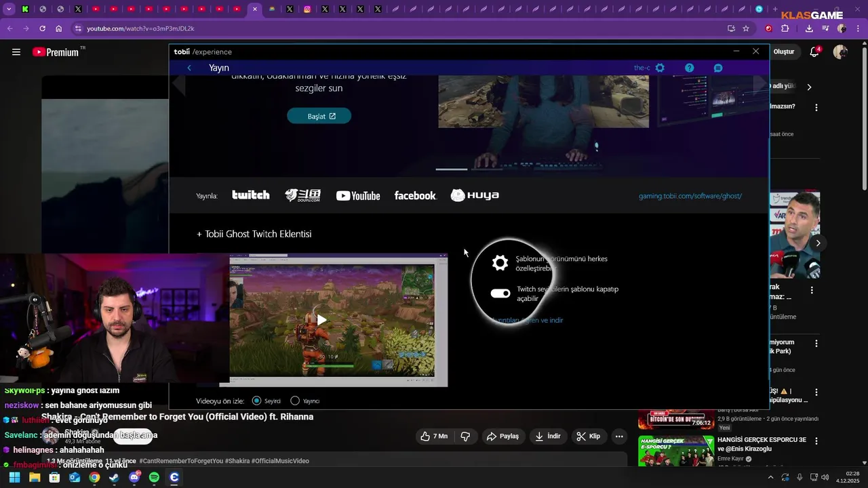Open Chrome tab search dropdown arrow
The image size is (868, 488).
tap(8, 9)
